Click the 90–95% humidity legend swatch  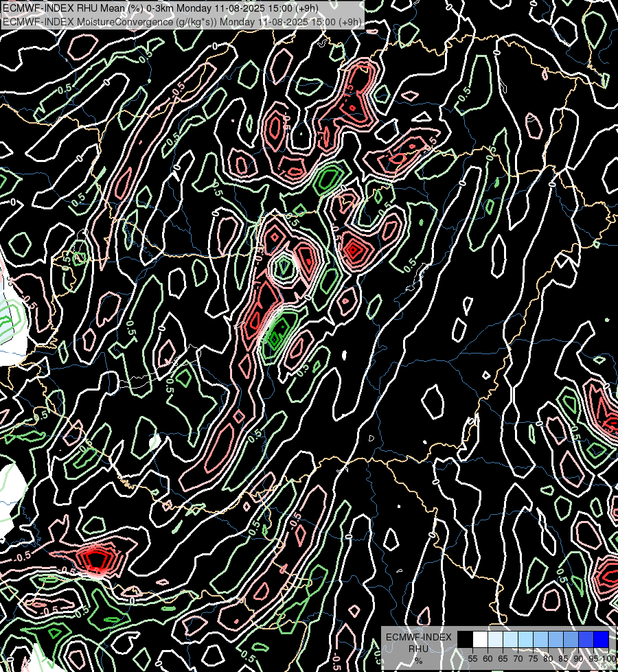[x=586, y=639]
